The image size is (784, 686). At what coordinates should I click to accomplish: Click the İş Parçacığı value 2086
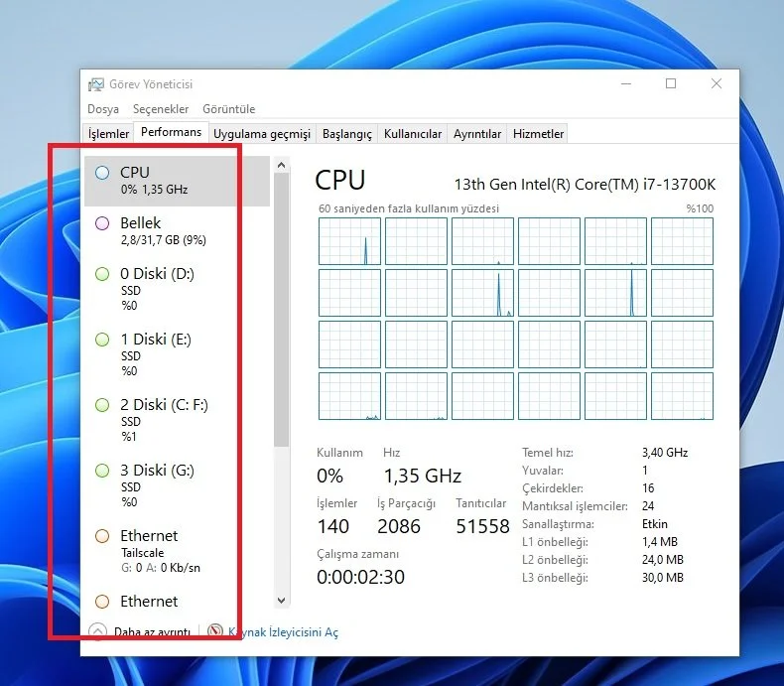point(399,526)
